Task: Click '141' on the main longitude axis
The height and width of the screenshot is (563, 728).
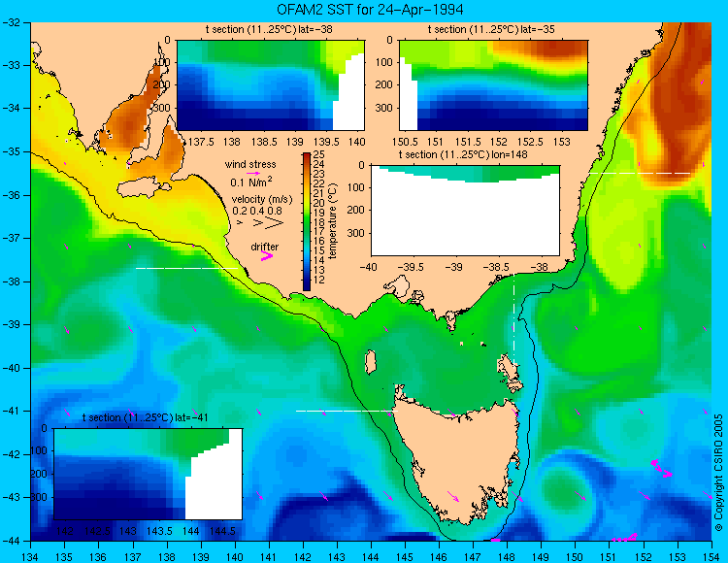Action: coord(268,557)
